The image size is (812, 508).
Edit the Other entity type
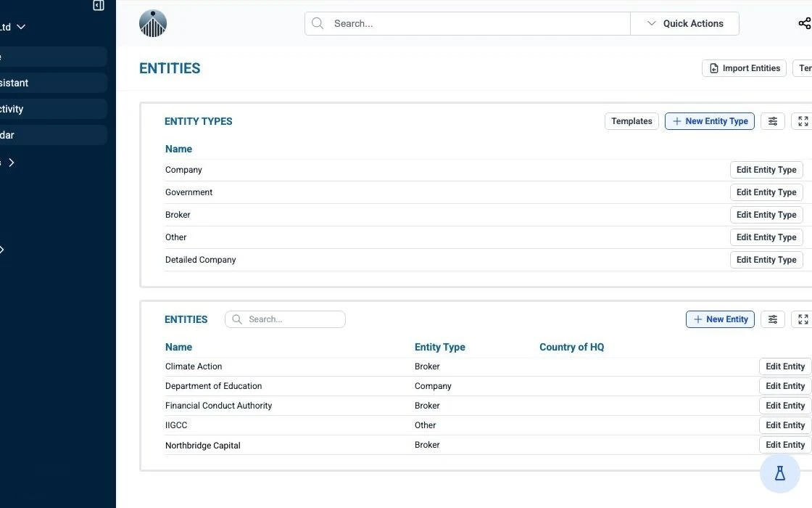tap(766, 237)
